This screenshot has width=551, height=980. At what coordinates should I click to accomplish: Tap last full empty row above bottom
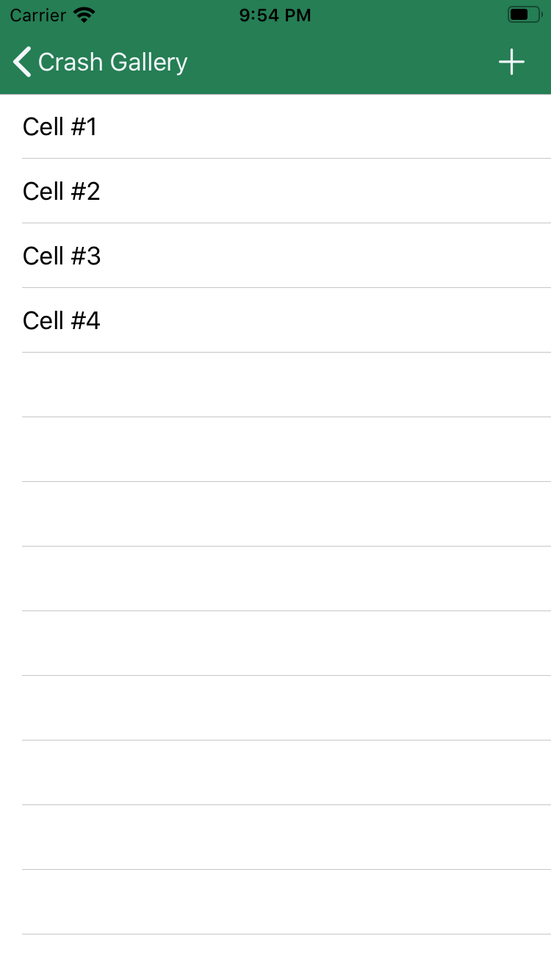tap(275, 902)
